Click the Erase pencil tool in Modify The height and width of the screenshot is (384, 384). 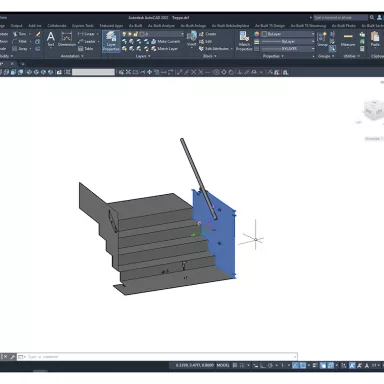point(38,34)
